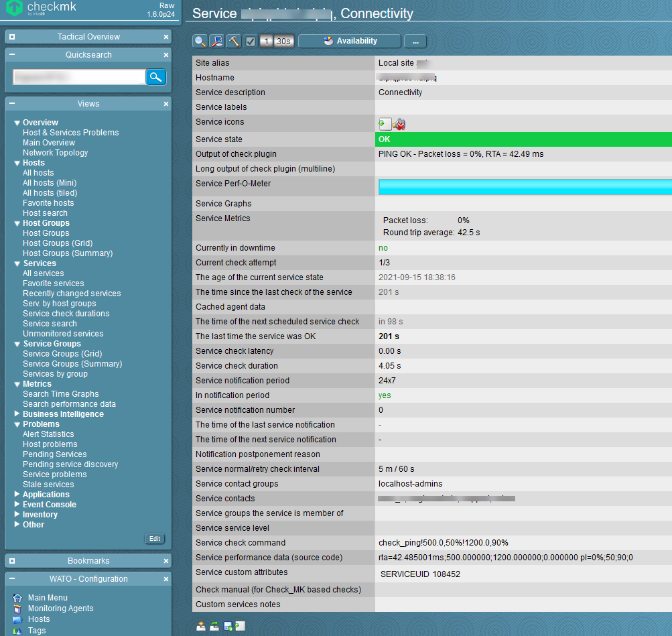Click into the Quicksearch input field
This screenshot has height=636, width=672.
click(x=78, y=77)
